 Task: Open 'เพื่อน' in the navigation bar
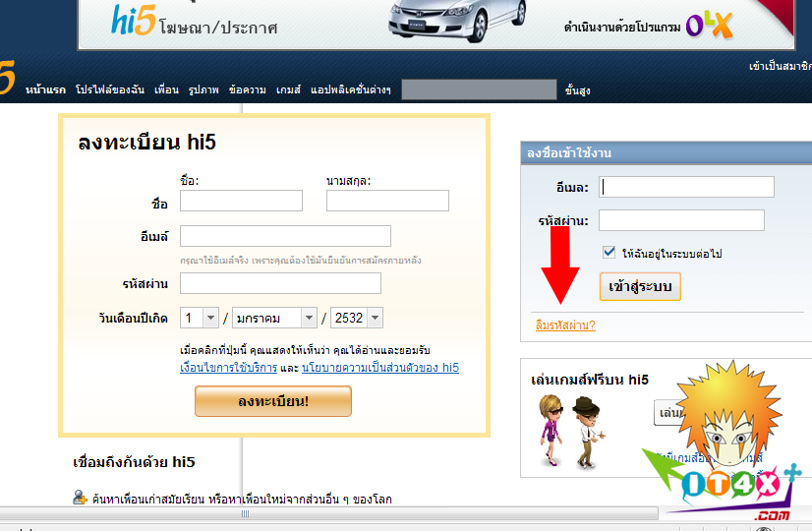[166, 89]
